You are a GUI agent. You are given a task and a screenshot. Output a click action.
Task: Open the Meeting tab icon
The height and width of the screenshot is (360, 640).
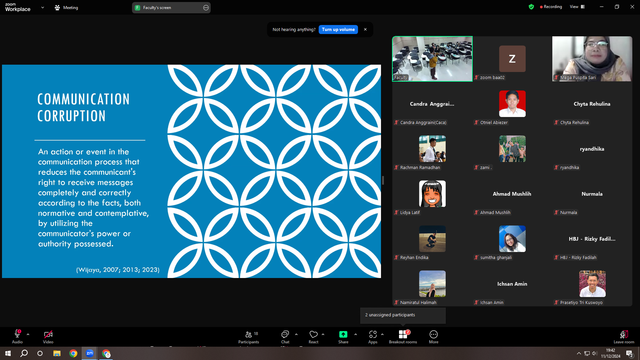[x=57, y=7]
